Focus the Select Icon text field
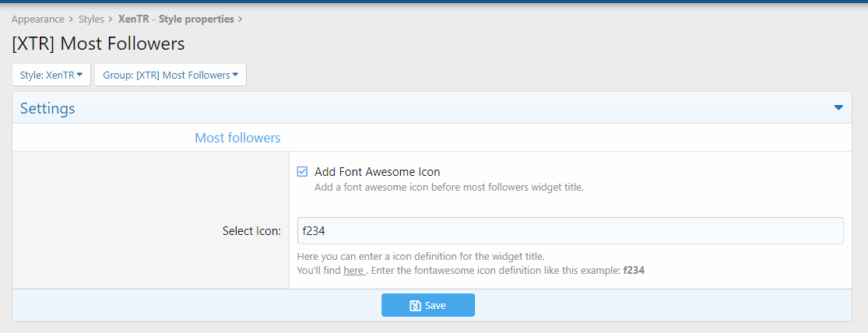The image size is (868, 333). [570, 231]
